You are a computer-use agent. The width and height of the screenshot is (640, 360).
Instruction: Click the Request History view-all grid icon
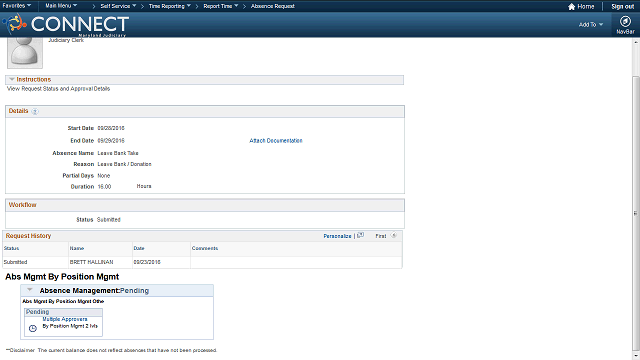(x=360, y=236)
